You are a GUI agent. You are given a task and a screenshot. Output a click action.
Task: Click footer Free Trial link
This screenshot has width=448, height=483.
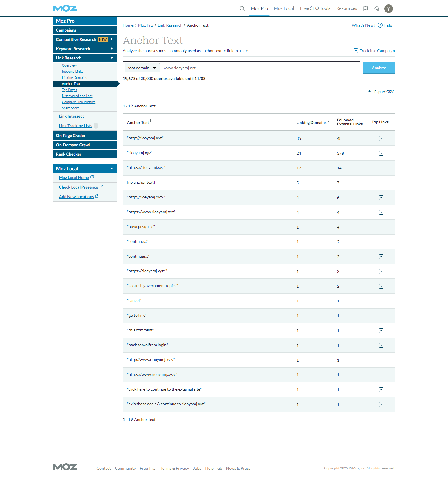click(x=148, y=468)
